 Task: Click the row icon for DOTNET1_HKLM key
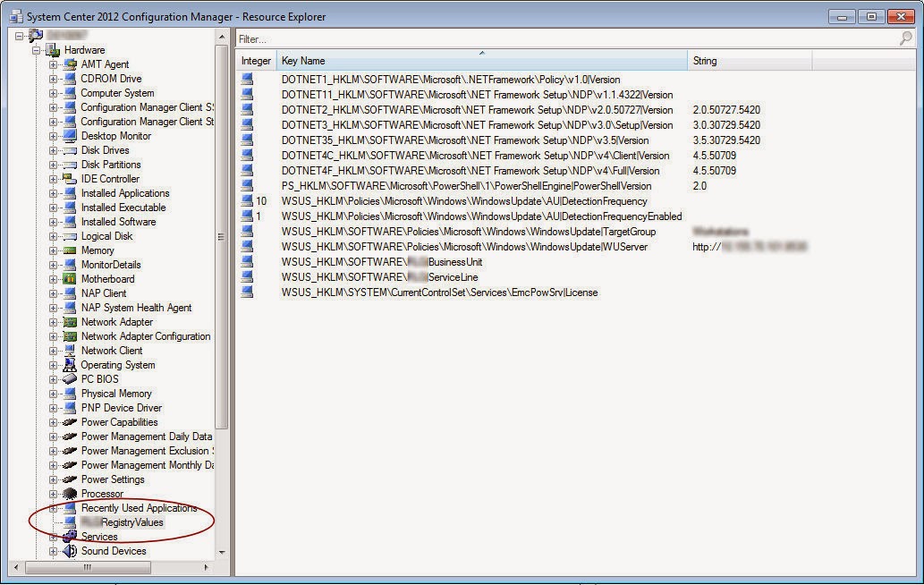[247, 79]
